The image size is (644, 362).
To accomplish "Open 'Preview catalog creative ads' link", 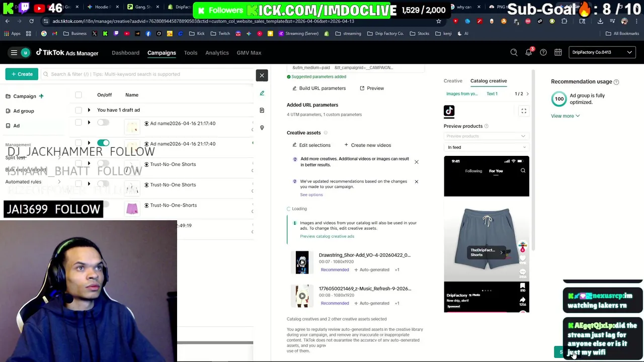I will 327,236.
